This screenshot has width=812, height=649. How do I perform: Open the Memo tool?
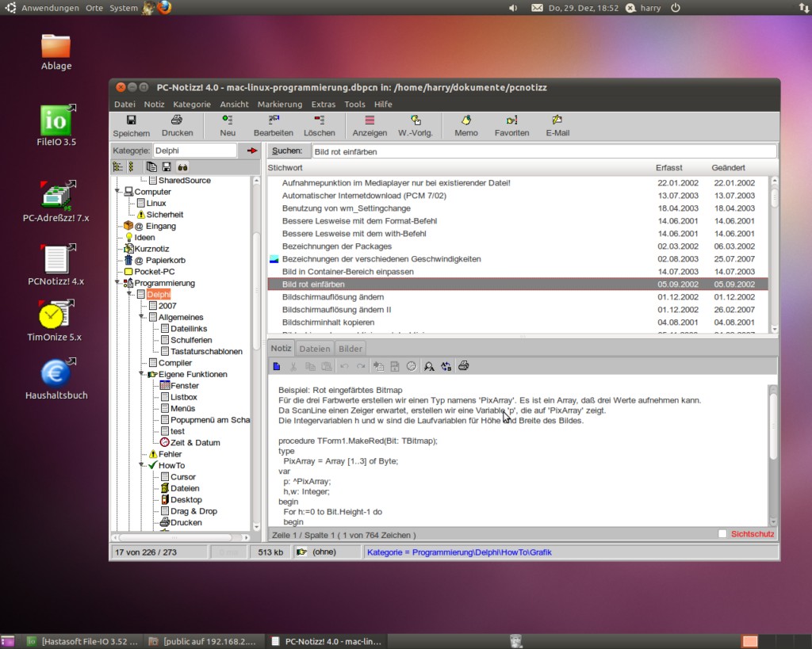point(466,126)
